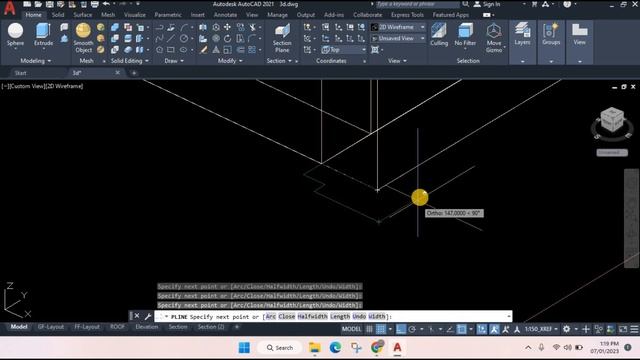Click the keyword search input field
Image resolution: width=640 pixels, height=360 pixels.
[418, 4]
